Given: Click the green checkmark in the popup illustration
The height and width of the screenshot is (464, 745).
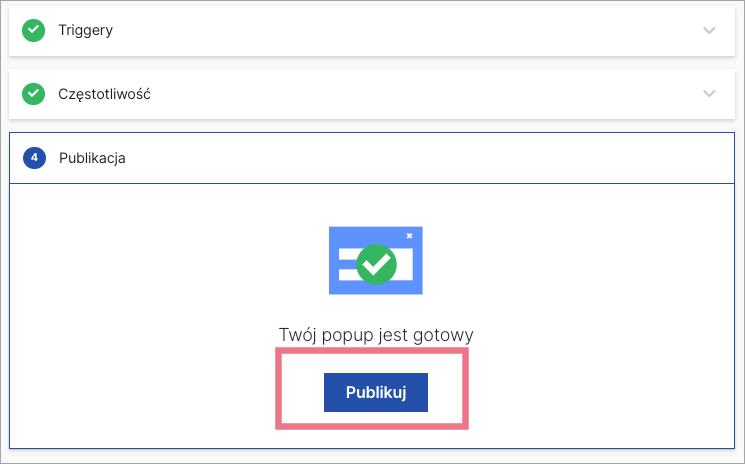Looking at the screenshot, I should point(377,262).
